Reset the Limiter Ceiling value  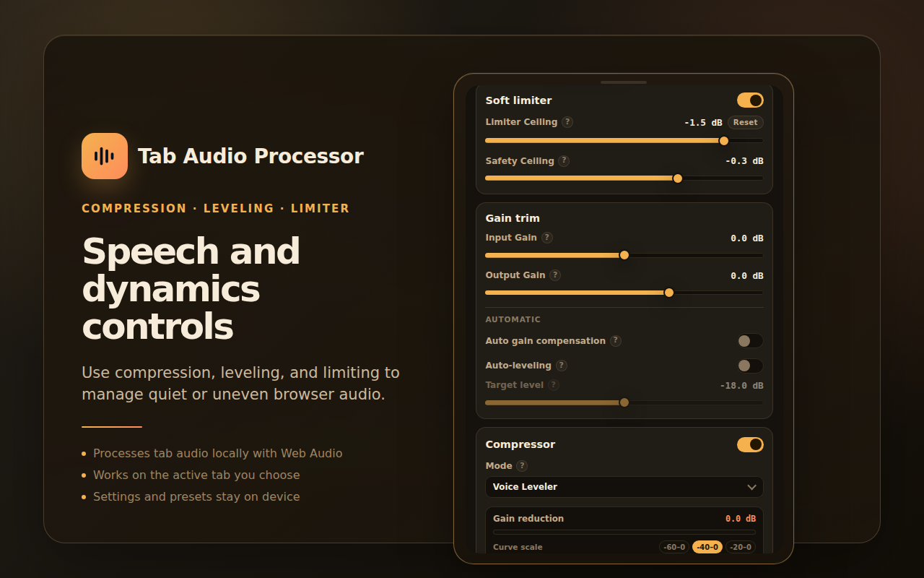746,123
